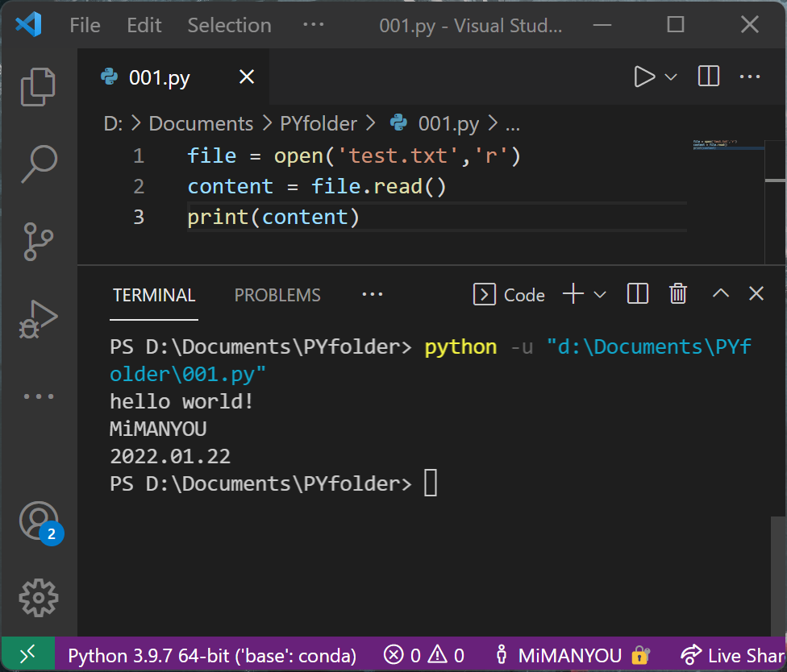
Task: Open the remote window indicator
Action: click(x=27, y=655)
